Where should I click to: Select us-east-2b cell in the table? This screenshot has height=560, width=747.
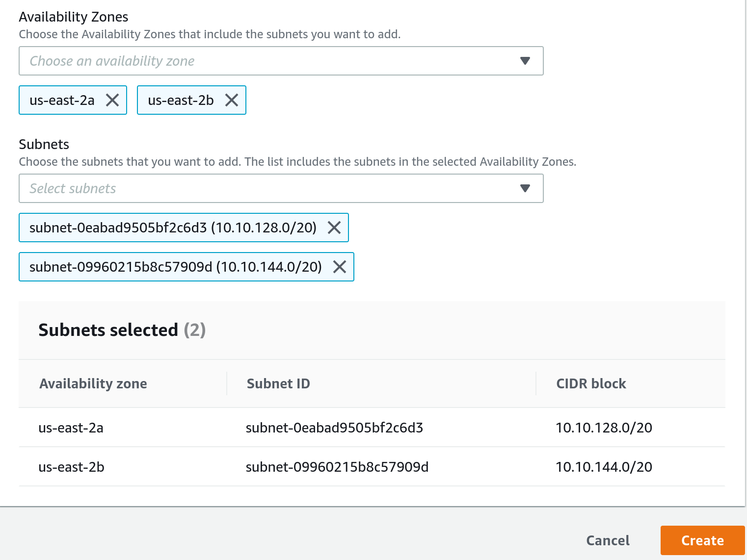(x=71, y=467)
